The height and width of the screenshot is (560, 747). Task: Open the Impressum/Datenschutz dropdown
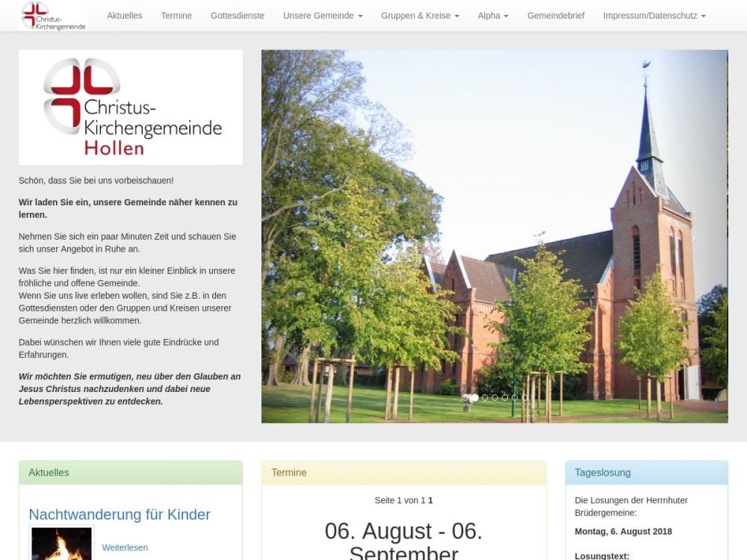(x=654, y=16)
